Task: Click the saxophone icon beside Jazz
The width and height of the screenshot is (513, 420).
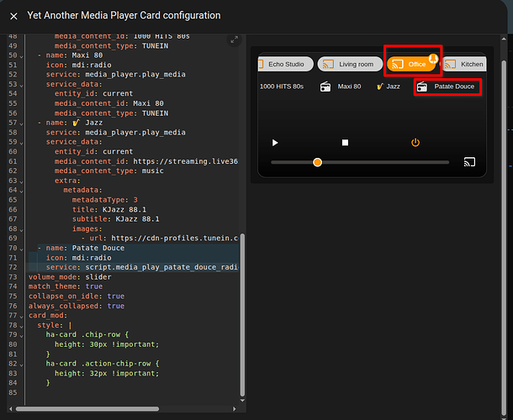Action: point(379,87)
